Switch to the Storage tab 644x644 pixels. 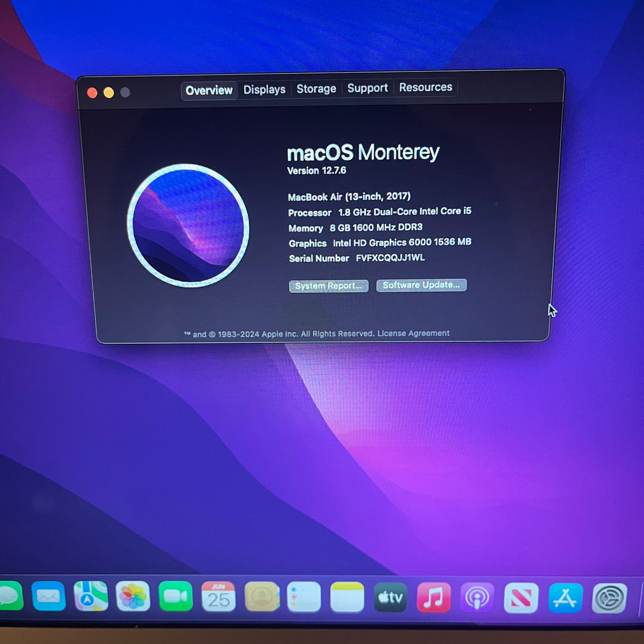coord(316,89)
